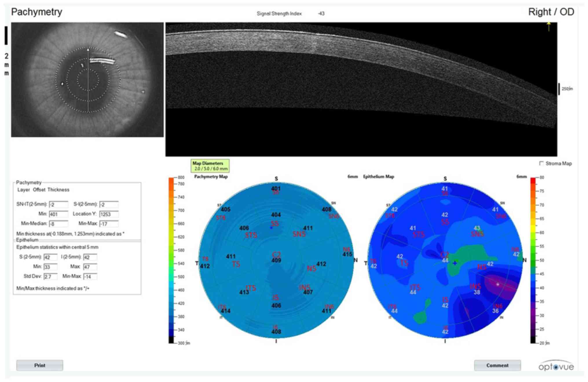Click the Optovue logo
The height and width of the screenshot is (382, 588).
[x=556, y=367]
